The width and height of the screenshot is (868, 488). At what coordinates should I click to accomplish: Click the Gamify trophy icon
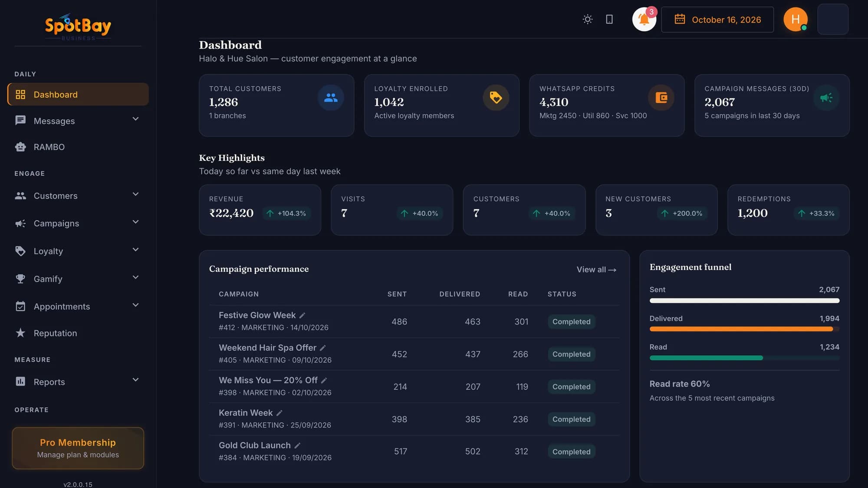coord(20,278)
